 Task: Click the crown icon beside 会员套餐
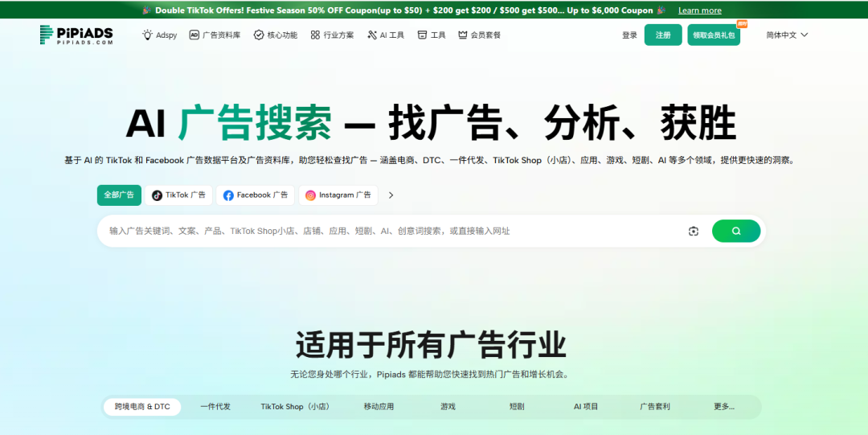coord(463,35)
